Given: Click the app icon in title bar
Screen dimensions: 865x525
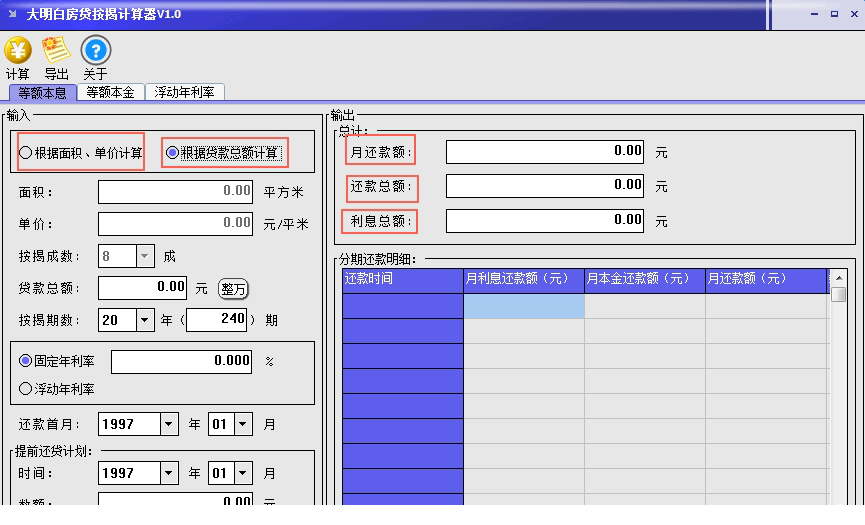Looking at the screenshot, I should point(12,14).
